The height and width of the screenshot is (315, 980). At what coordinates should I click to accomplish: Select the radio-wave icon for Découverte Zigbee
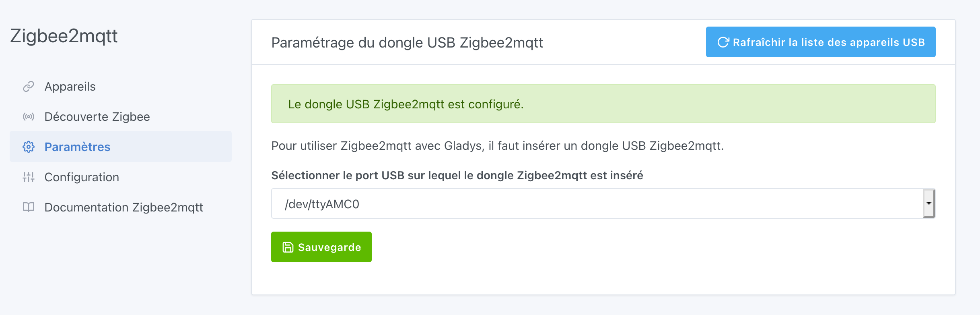[28, 116]
